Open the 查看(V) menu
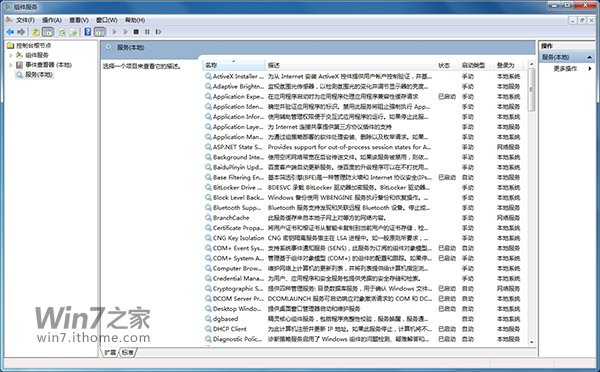The width and height of the screenshot is (600, 372). (79, 20)
